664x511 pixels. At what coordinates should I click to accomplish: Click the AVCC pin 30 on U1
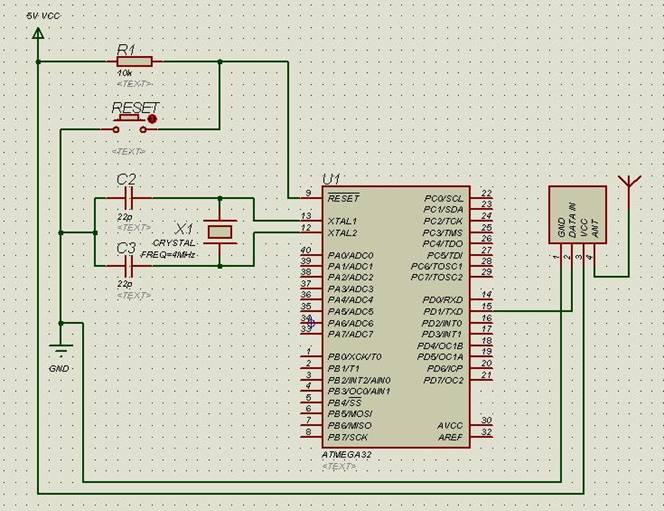(x=483, y=425)
